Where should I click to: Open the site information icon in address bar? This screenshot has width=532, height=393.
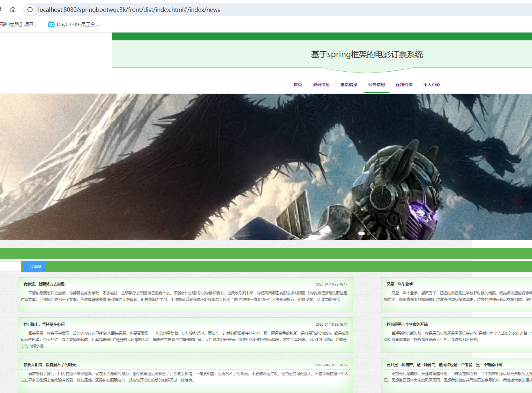[x=30, y=10]
